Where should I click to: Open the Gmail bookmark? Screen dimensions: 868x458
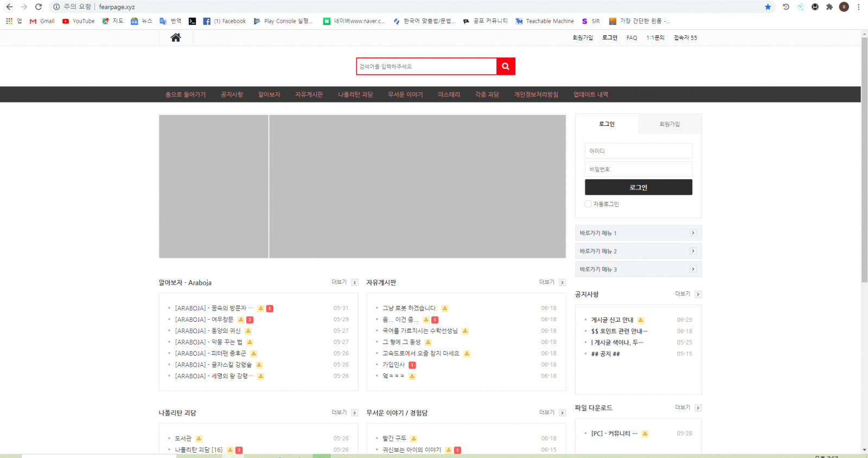coord(42,21)
